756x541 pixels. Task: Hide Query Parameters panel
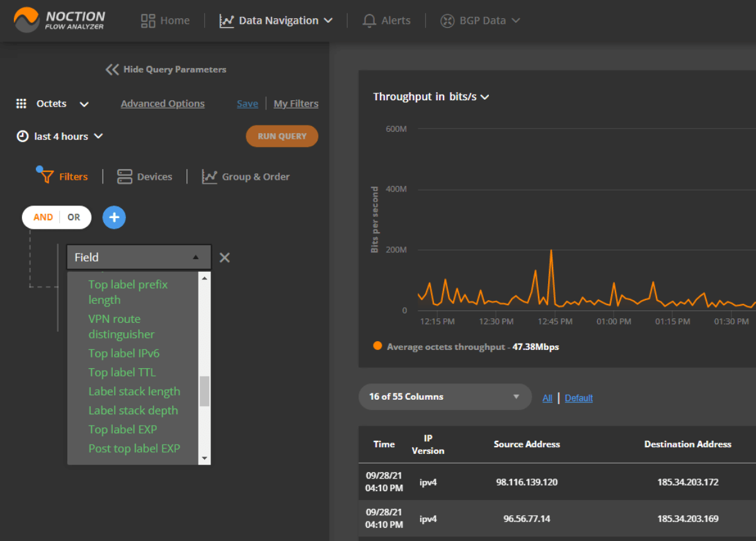point(166,69)
